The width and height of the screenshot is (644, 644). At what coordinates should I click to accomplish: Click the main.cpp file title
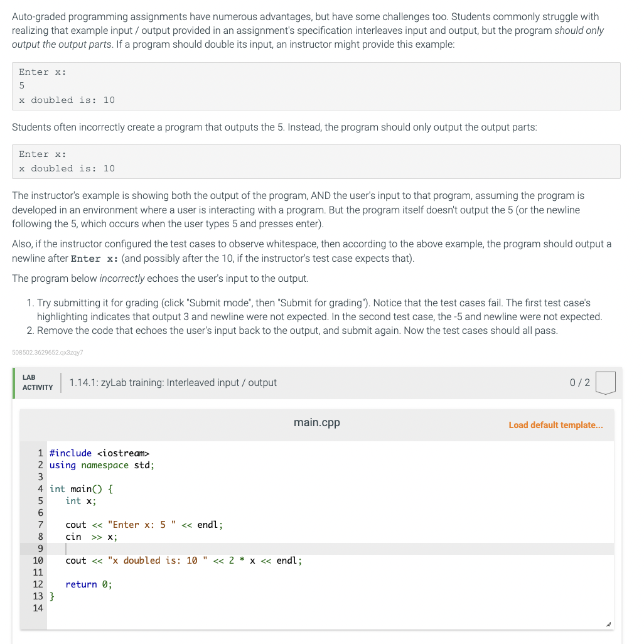pyautogui.click(x=316, y=422)
